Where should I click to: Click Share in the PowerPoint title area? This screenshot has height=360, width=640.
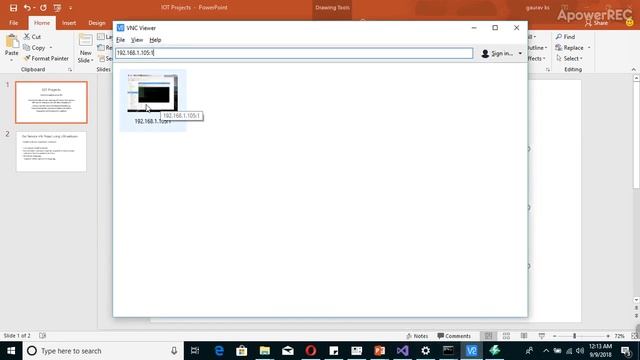tap(596, 23)
